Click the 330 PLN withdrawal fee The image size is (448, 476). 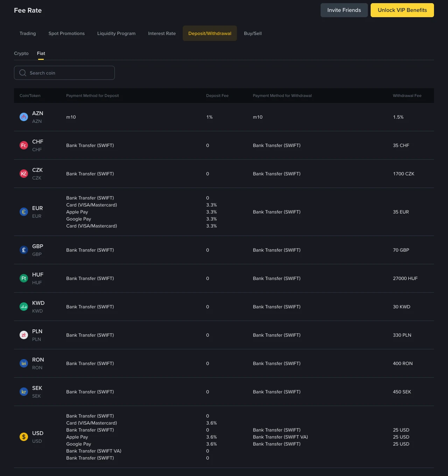pos(402,335)
